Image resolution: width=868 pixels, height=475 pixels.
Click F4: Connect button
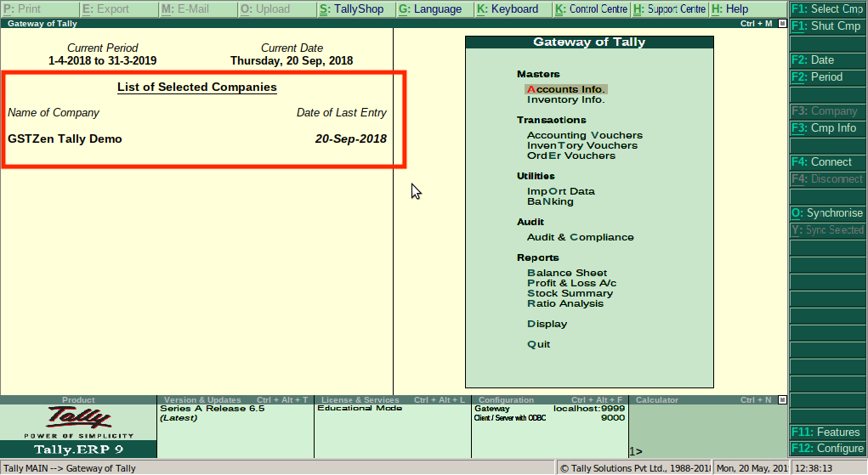tap(827, 161)
